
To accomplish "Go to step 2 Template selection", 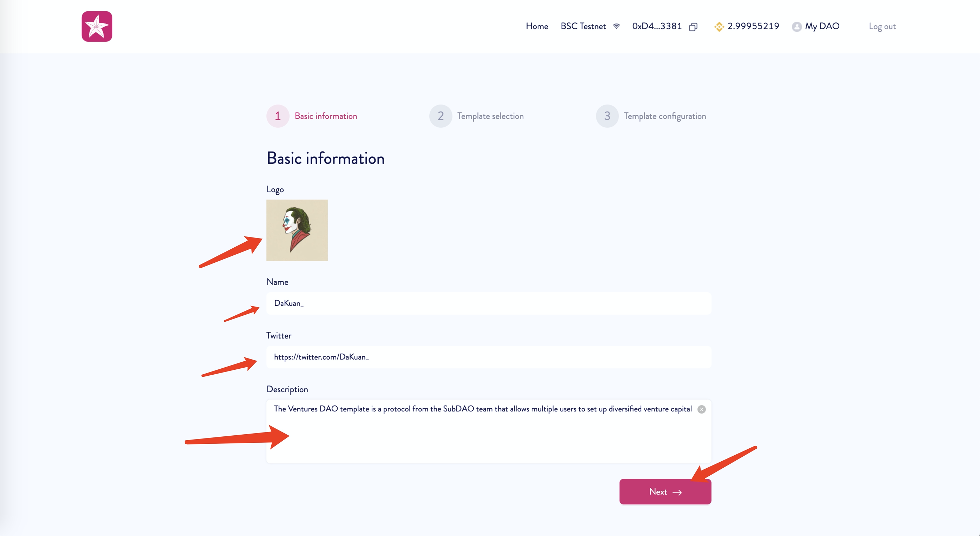I will [440, 116].
